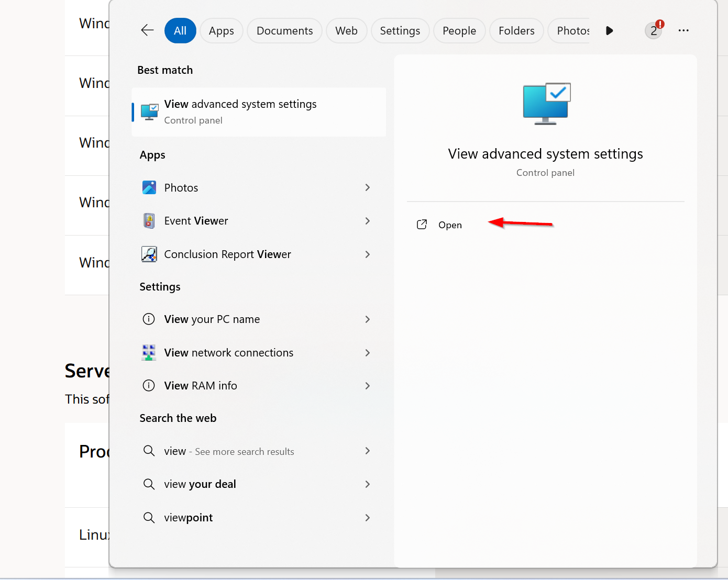Click the back arrow in search panel
Image resolution: width=728 pixels, height=580 pixels.
[147, 30]
